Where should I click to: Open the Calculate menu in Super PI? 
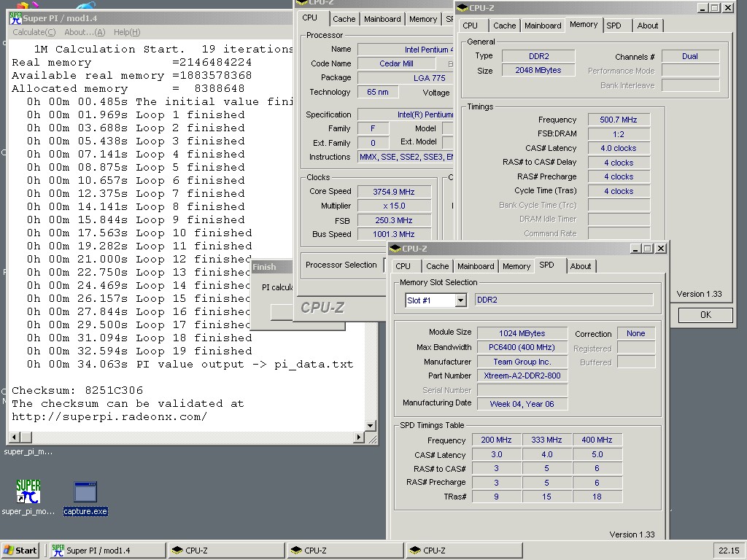point(34,32)
